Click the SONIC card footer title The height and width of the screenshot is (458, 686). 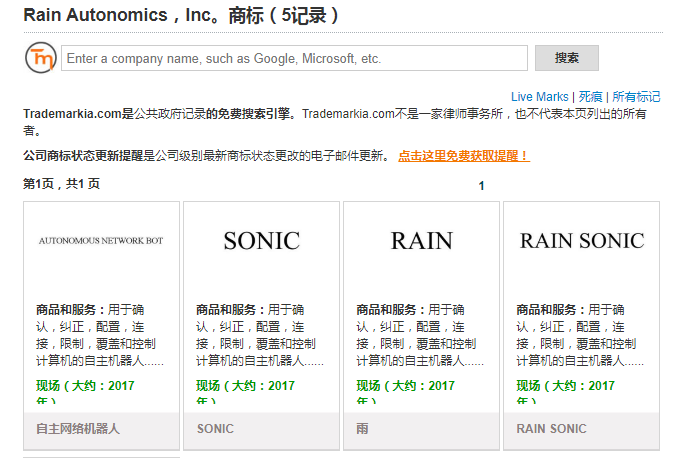(215, 429)
